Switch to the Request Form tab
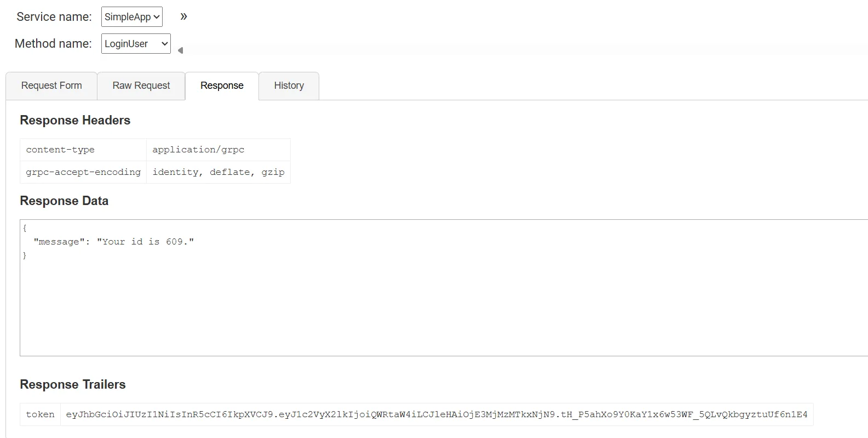The width and height of the screenshot is (868, 438). [x=51, y=86]
